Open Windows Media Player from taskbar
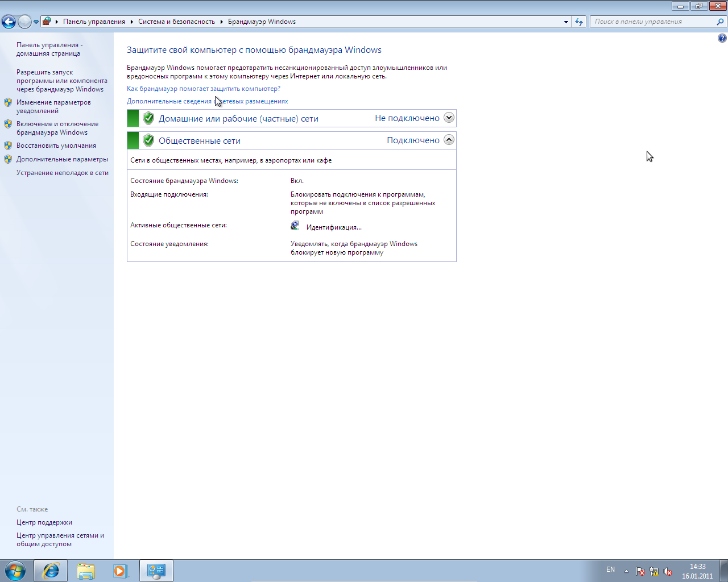Viewport: 728px width, 582px height. click(x=120, y=571)
